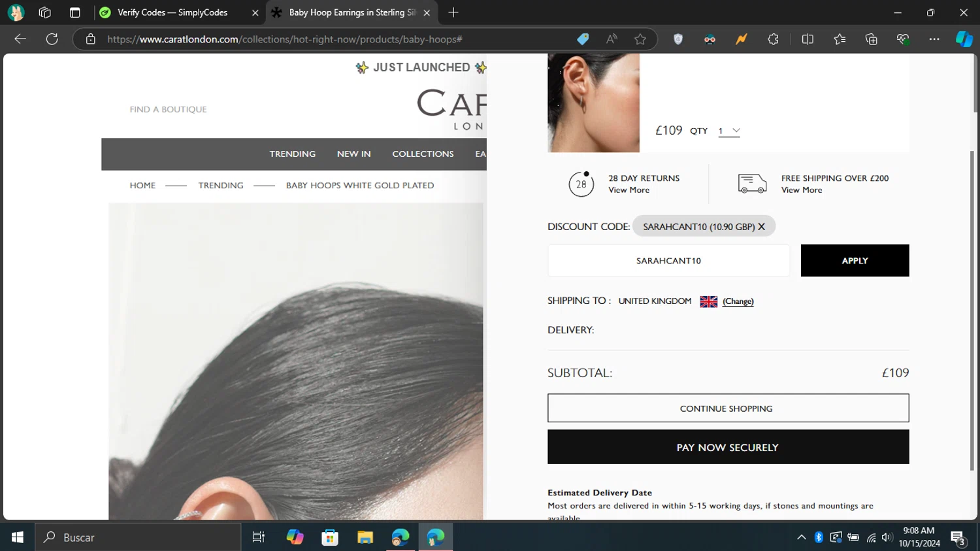This screenshot has height=551, width=980.
Task: Open notification center icon
Action: coord(958,538)
